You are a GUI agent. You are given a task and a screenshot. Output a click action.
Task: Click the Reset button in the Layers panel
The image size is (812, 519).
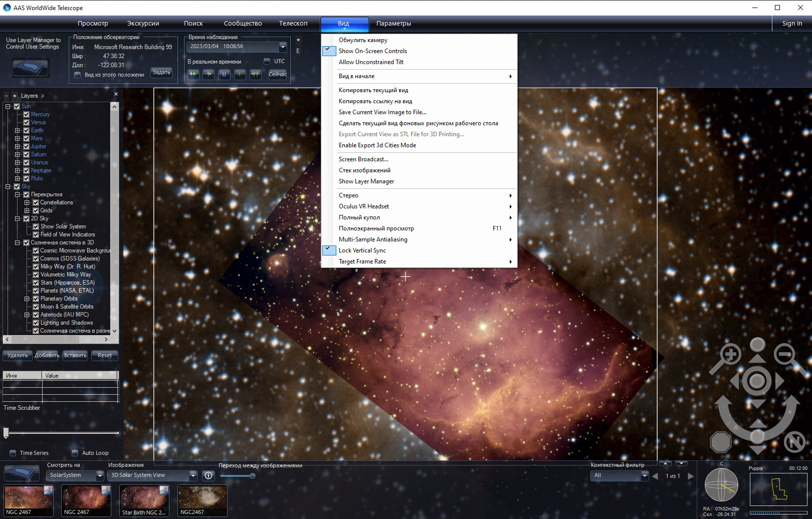(105, 355)
